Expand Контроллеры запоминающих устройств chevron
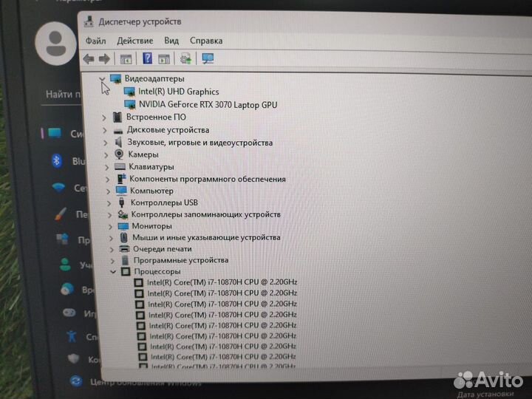 click(x=109, y=215)
